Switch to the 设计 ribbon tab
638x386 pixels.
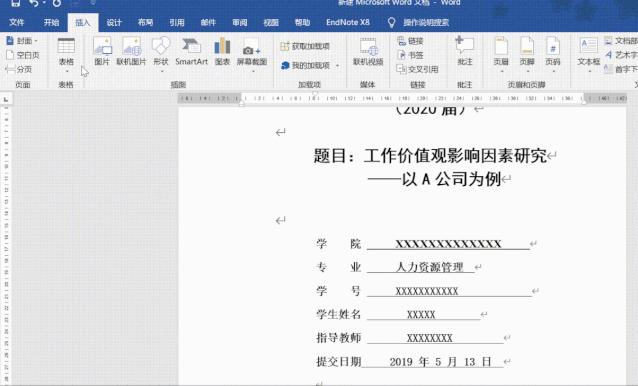click(x=114, y=22)
